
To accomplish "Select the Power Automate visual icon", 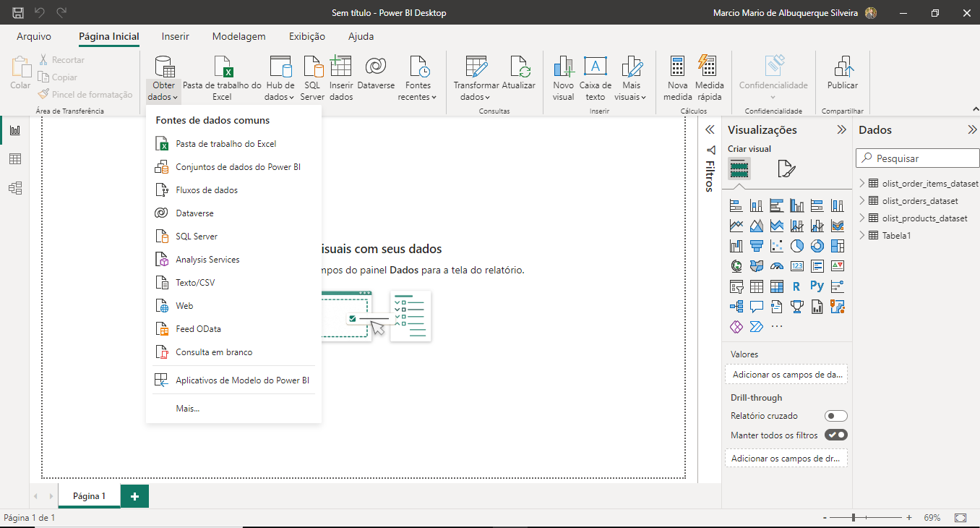I will [x=757, y=327].
